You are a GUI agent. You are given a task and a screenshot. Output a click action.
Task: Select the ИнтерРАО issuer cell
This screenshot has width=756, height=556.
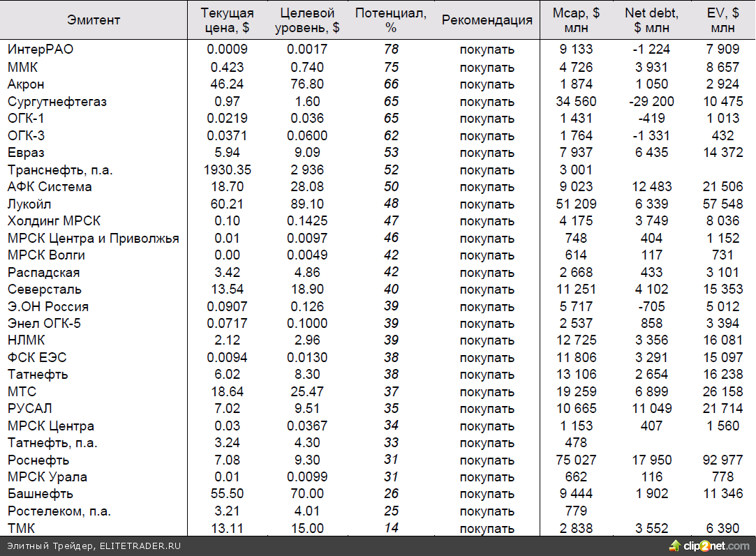[40, 50]
